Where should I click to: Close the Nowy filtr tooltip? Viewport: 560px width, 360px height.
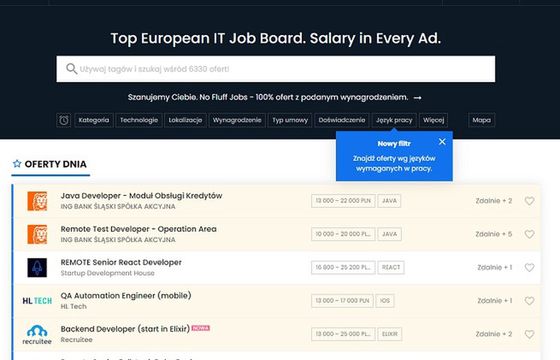click(x=442, y=142)
